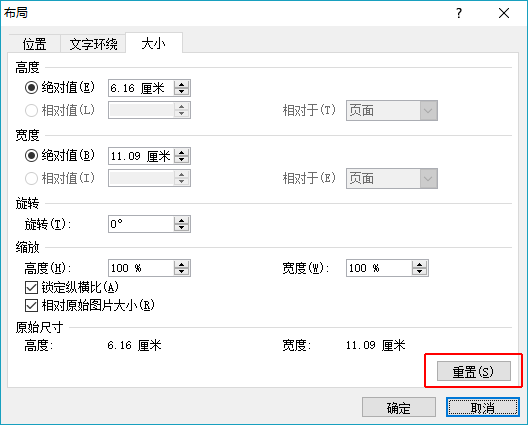529x425 pixels.
Task: Select 相对值(I) radio under 宽度
Action: [x=60, y=178]
